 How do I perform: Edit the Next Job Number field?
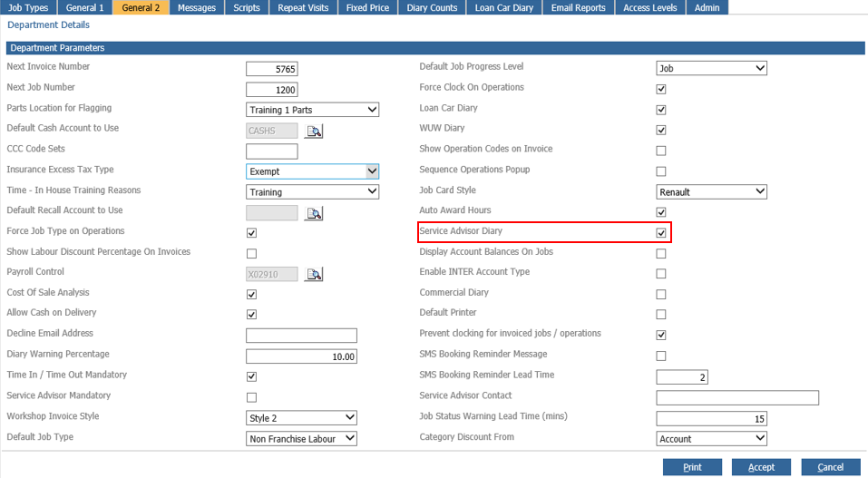pyautogui.click(x=272, y=89)
